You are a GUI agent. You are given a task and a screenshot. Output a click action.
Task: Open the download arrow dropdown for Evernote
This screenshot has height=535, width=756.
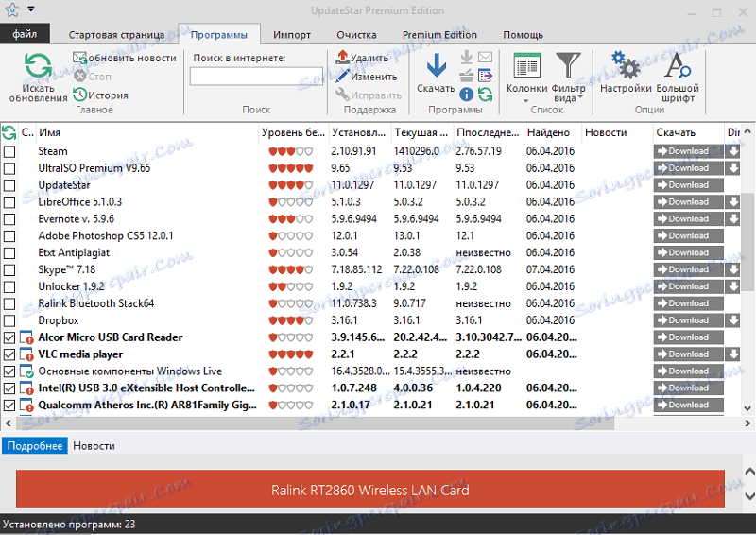(733, 218)
